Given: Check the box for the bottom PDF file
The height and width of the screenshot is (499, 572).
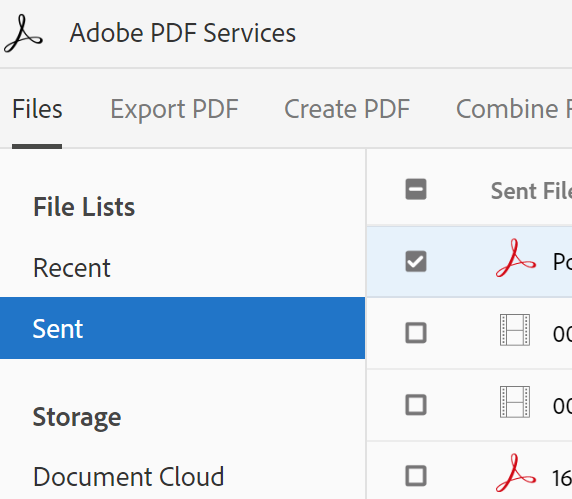Looking at the screenshot, I should pyautogui.click(x=416, y=476).
